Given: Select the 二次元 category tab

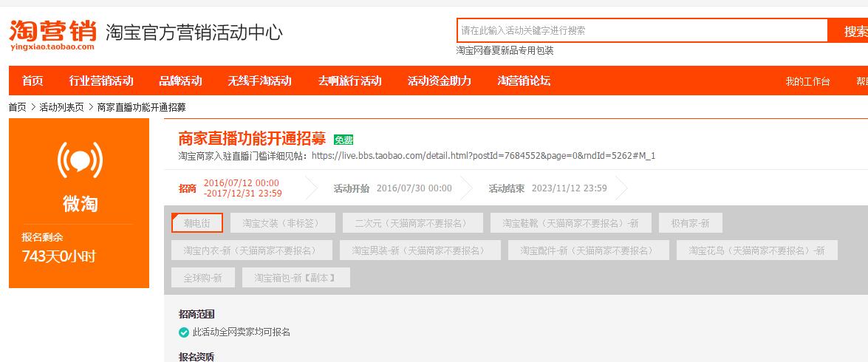Looking at the screenshot, I should pyautogui.click(x=412, y=223).
